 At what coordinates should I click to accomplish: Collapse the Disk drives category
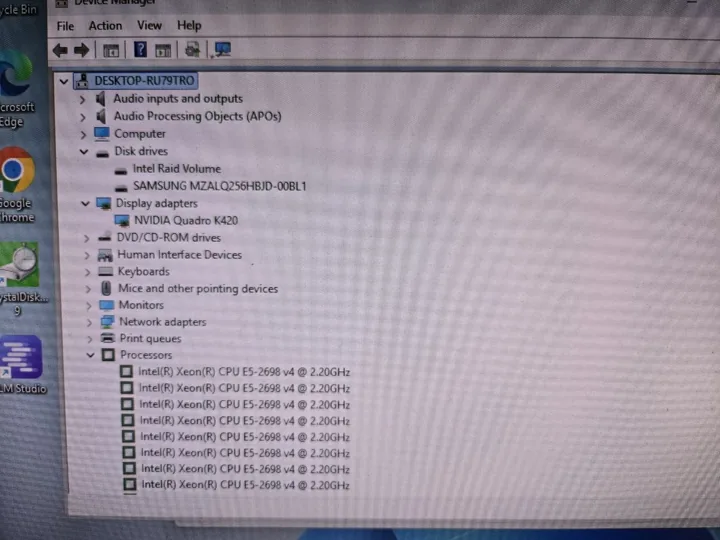tap(84, 152)
